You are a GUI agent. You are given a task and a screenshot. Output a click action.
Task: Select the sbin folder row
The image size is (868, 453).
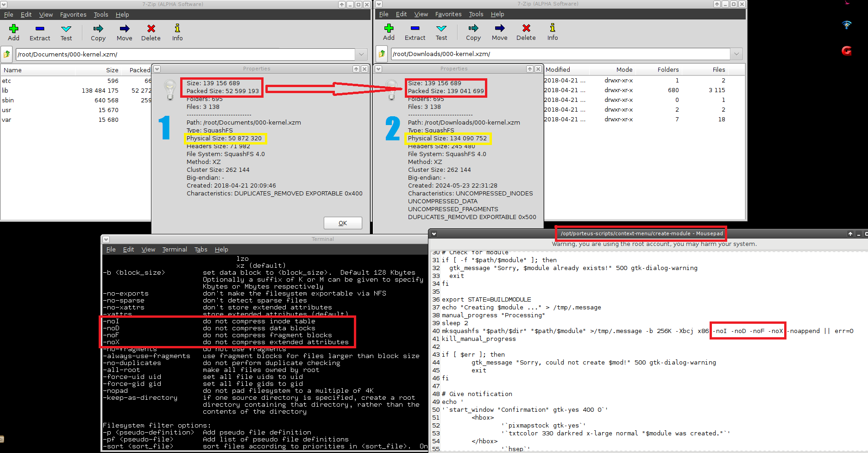[x=76, y=100]
